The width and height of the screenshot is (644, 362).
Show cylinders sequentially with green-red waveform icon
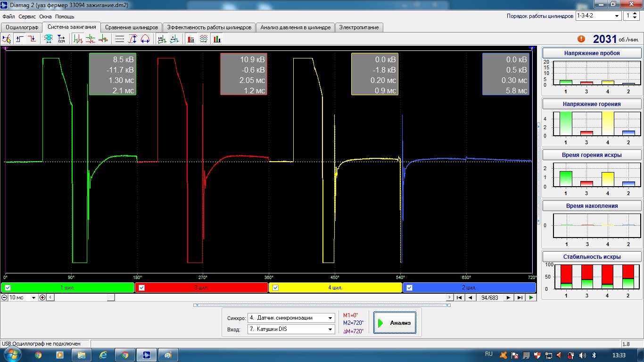(x=78, y=39)
